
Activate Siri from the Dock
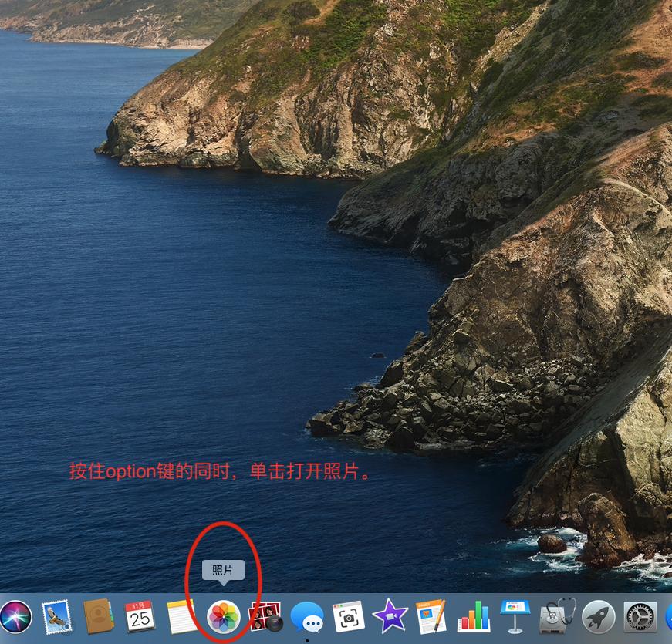click(x=15, y=617)
